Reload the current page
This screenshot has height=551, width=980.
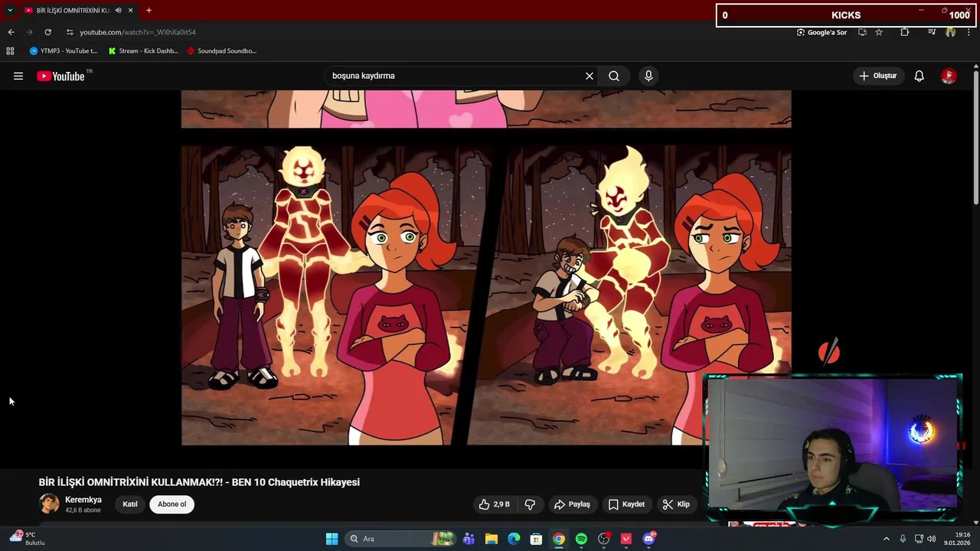click(47, 32)
